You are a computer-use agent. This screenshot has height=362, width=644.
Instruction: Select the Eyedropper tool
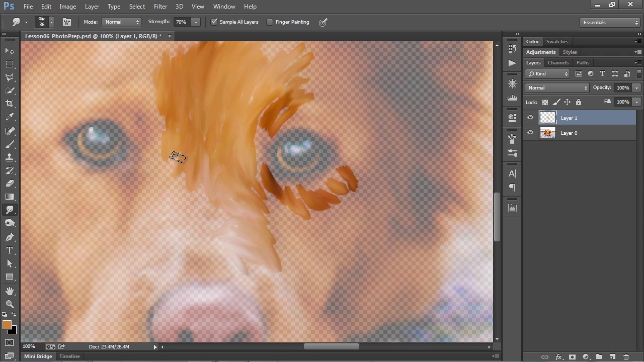tap(10, 117)
